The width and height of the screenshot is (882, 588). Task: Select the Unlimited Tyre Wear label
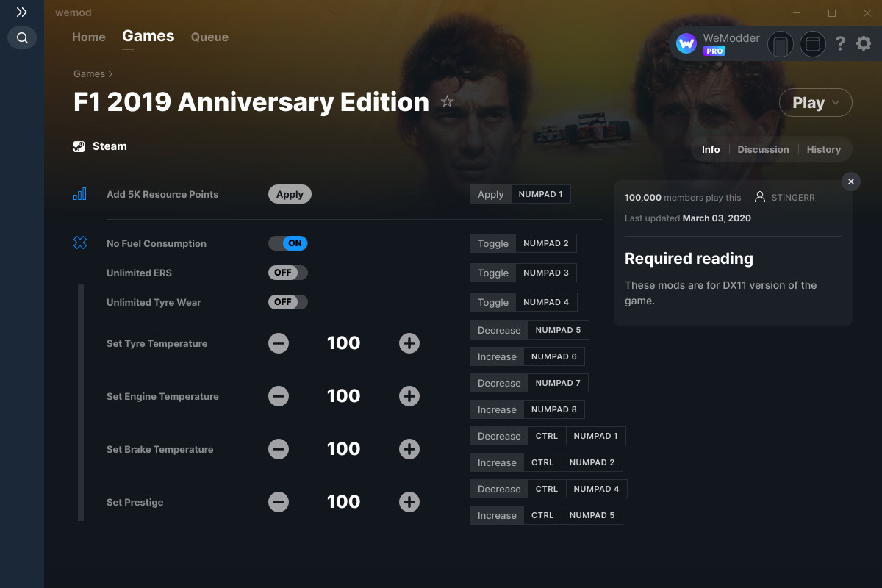pos(154,302)
